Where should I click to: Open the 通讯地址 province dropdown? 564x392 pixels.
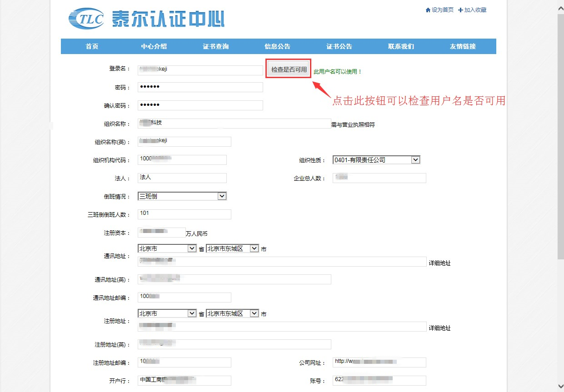[x=167, y=248]
